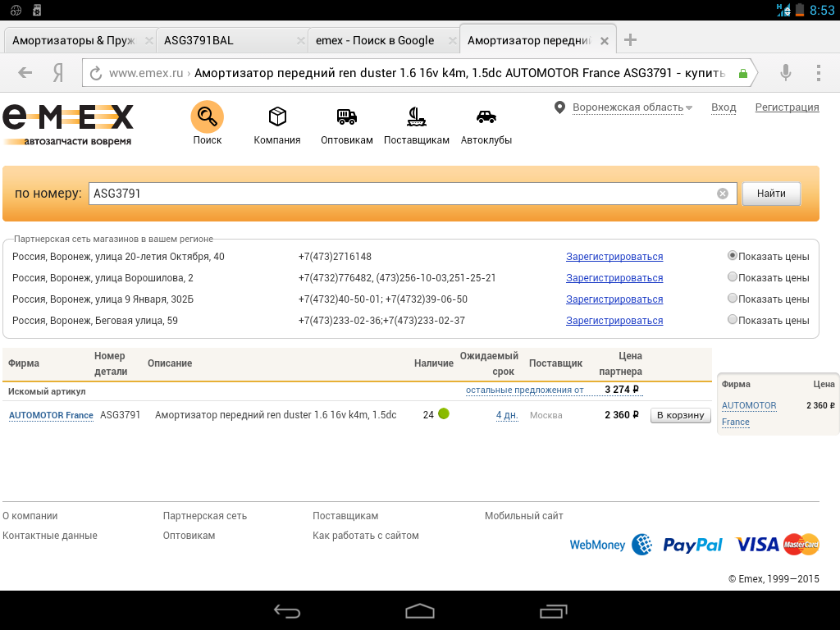Tap the location pin icon
This screenshot has width=840, height=630.
pos(559,107)
